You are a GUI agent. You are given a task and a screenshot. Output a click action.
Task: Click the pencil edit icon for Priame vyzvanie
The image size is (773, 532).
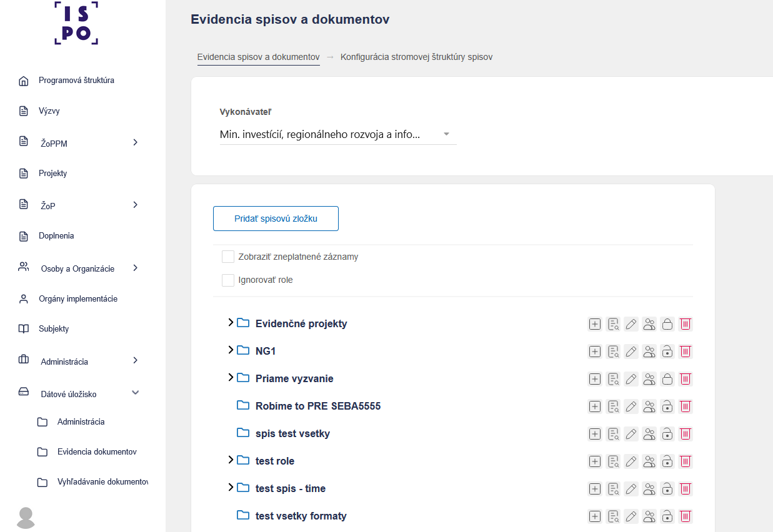(x=631, y=379)
